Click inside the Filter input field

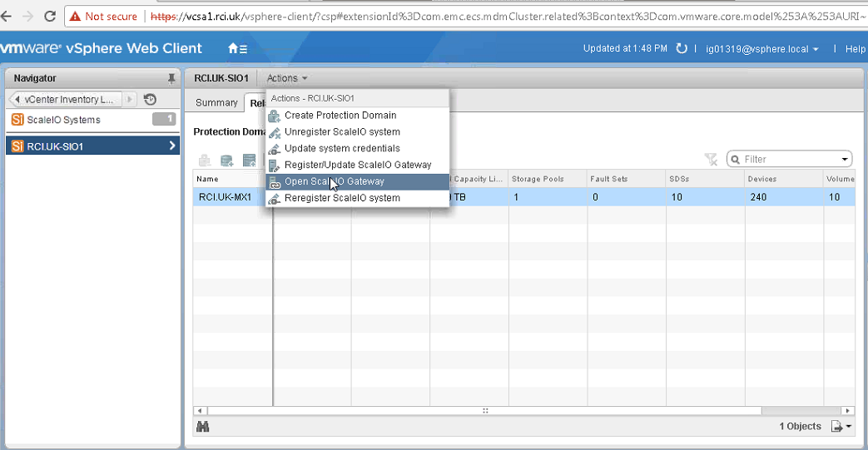tap(791, 160)
